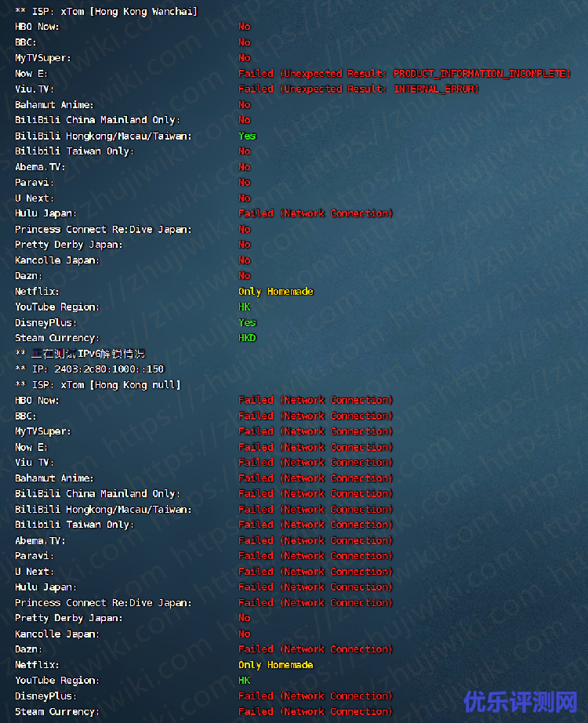Select the 'ISP: xTom [Hong Kong null]' header line

(x=98, y=384)
